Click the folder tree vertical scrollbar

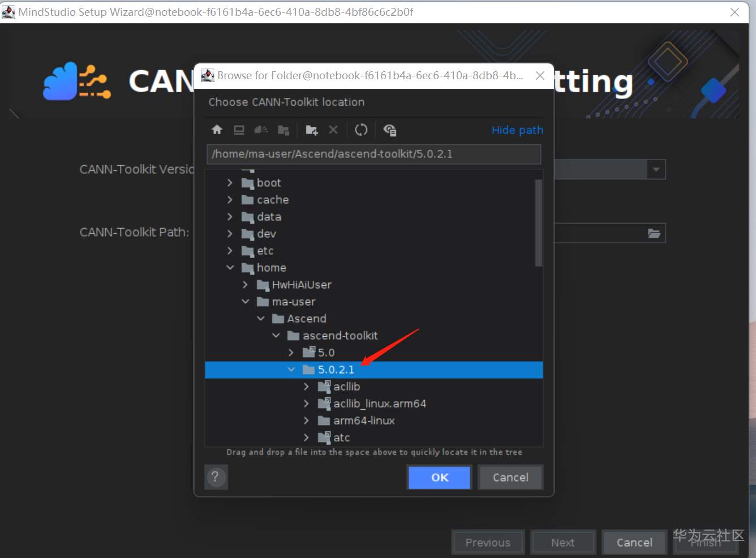pos(539,223)
